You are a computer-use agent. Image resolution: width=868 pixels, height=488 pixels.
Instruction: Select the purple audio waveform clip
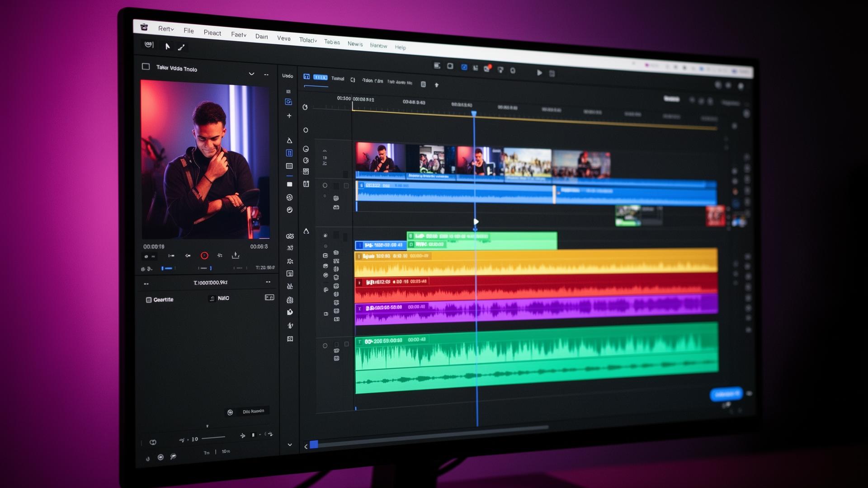pyautogui.click(x=536, y=309)
